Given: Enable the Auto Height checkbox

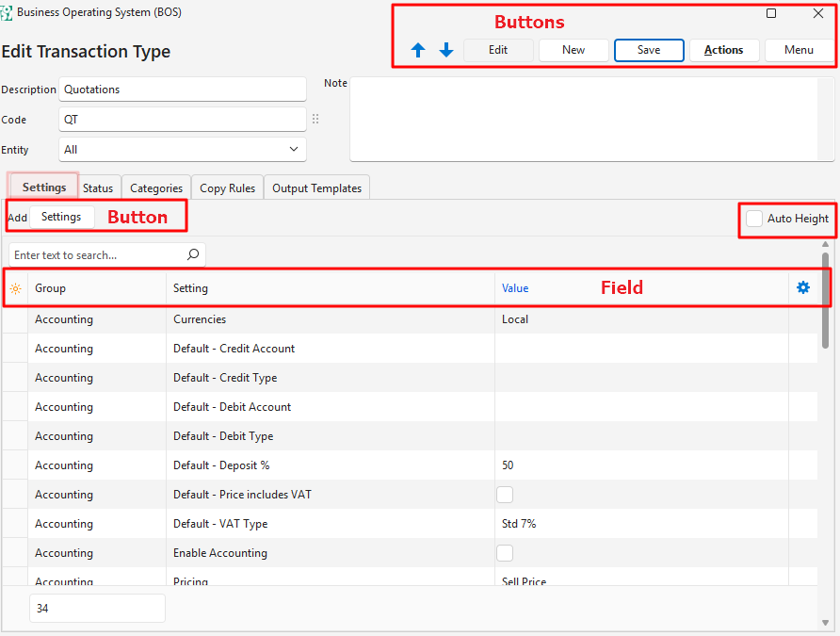Looking at the screenshot, I should (755, 219).
